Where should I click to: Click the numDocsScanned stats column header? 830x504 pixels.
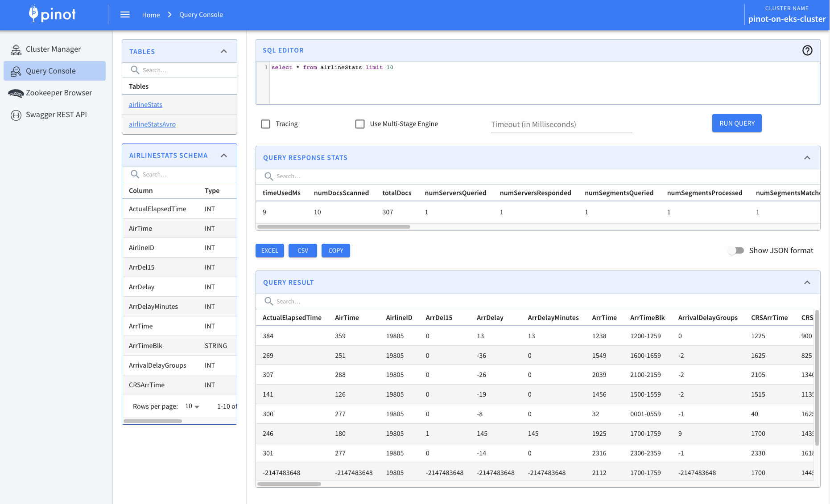341,193
